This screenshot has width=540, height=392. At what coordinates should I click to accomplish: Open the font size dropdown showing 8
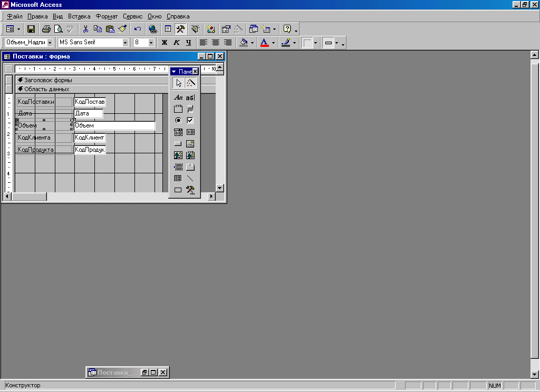tap(151, 43)
